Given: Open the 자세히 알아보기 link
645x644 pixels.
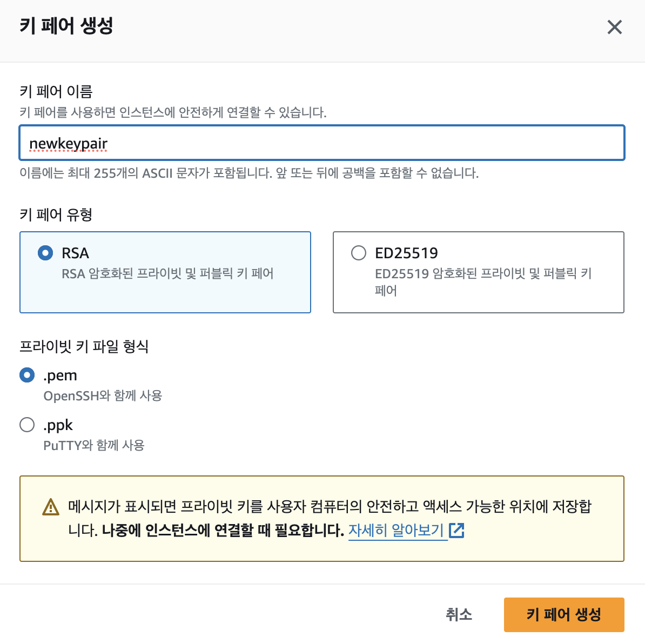Looking at the screenshot, I should point(396,531).
